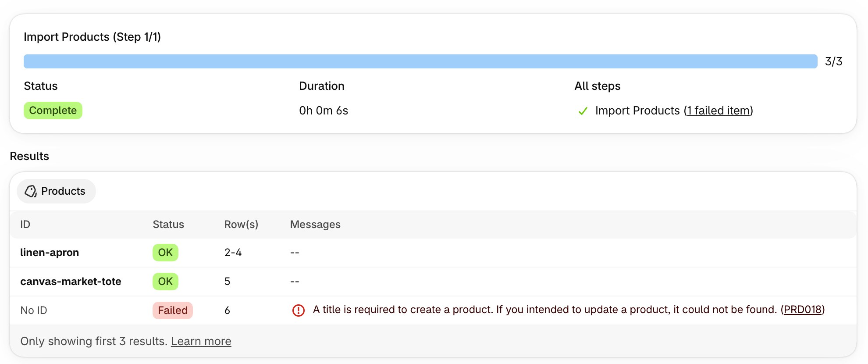Image resolution: width=868 pixels, height=364 pixels.
Task: Click the 'Complete' status badge
Action: (x=53, y=111)
